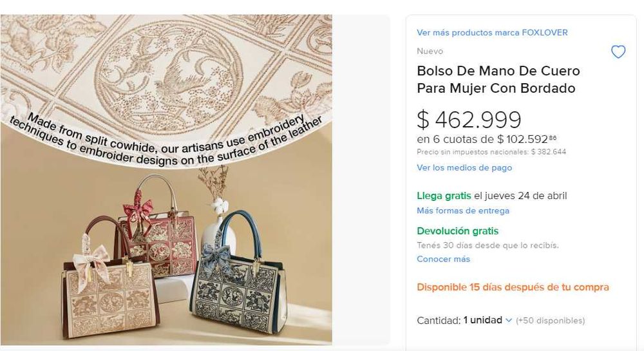The image size is (644, 351).
Task: Select the 1 unidad quantity selector
Action: (487, 320)
